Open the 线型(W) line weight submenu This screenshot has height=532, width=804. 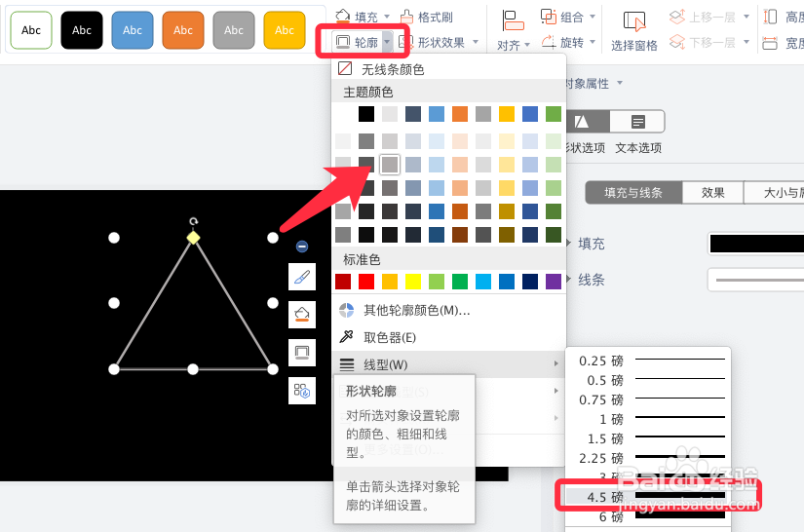[x=448, y=364]
